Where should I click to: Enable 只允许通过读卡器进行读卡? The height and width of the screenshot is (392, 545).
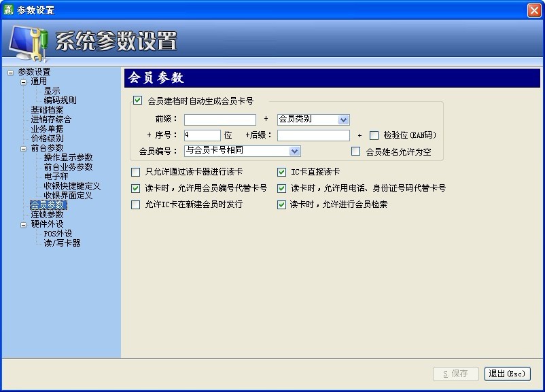pyautogui.click(x=135, y=172)
